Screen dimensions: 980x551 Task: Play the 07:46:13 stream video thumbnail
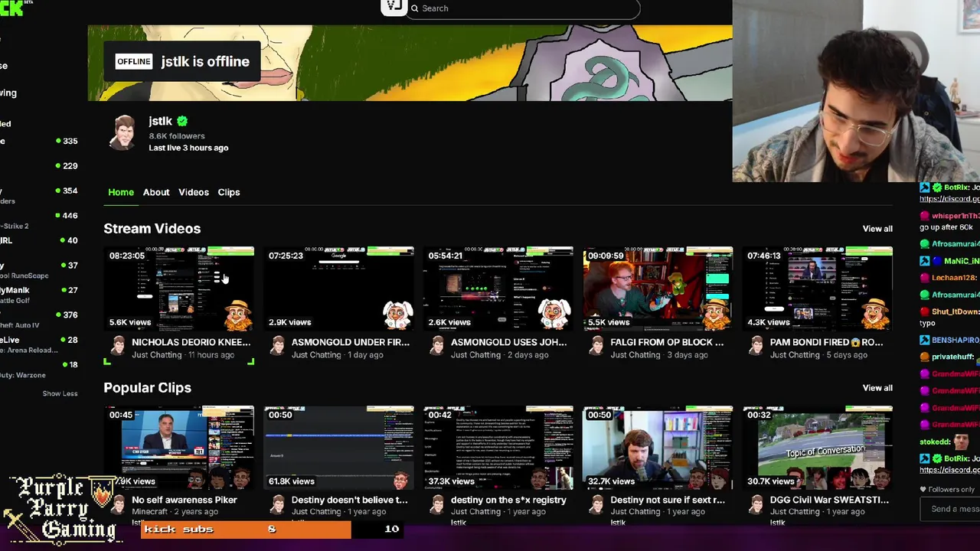[817, 289]
